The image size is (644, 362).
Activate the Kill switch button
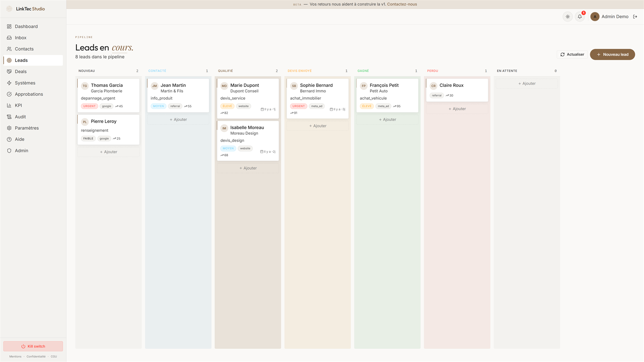tap(33, 346)
